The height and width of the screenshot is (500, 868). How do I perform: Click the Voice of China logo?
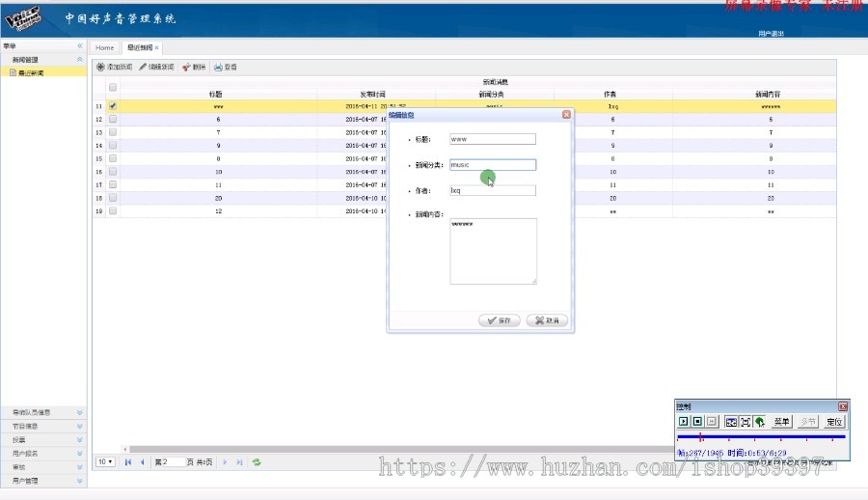[24, 18]
